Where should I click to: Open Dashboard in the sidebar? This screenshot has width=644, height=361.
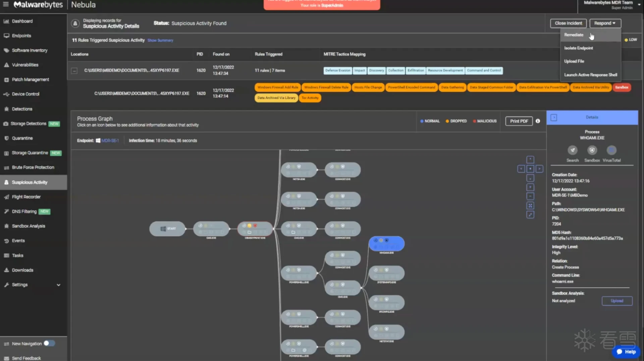pos(22,21)
